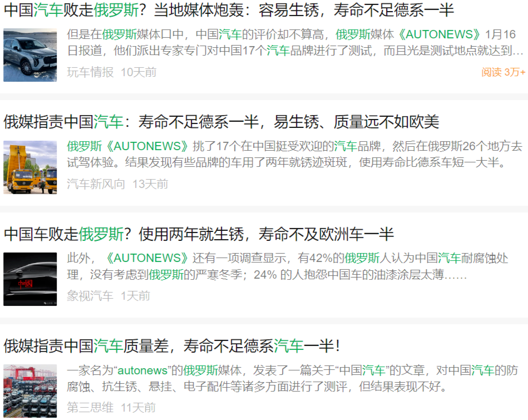Open article titled 中国汽车败走俄罗斯？当地媒体炮轰
The width and height of the screenshot is (528, 420).
click(x=228, y=10)
